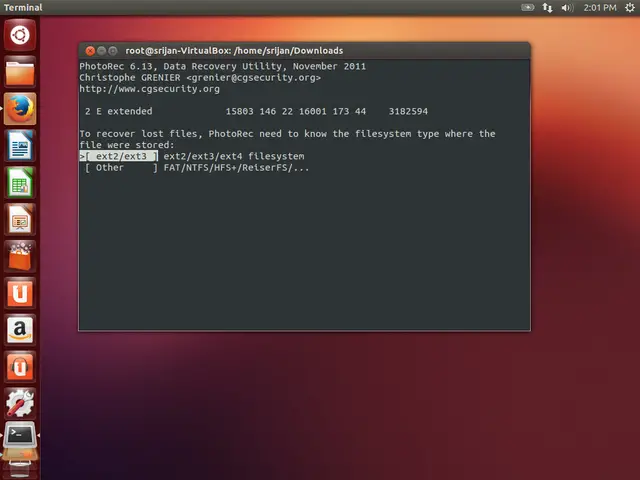Open the sound volume indicator
The width and height of the screenshot is (640, 480).
[x=567, y=7]
